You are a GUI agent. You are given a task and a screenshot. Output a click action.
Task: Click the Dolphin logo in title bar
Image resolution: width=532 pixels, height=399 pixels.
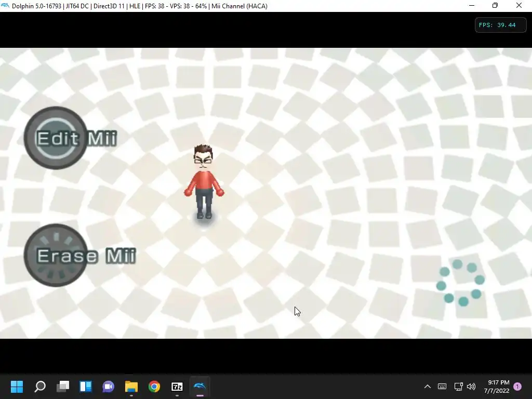click(x=5, y=6)
